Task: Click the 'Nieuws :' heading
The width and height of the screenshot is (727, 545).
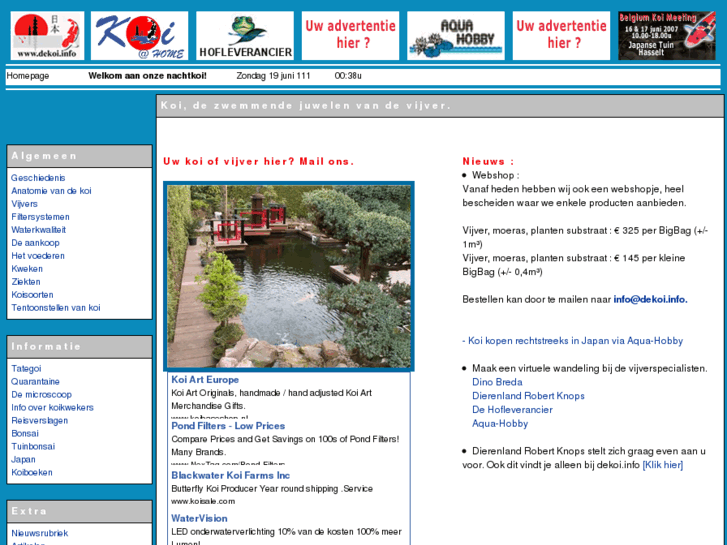Action: 488,161
